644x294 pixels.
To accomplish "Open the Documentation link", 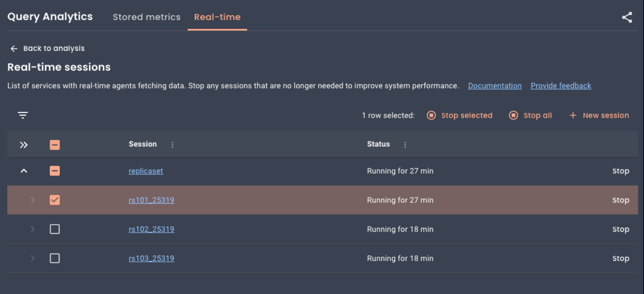I will coord(494,86).
